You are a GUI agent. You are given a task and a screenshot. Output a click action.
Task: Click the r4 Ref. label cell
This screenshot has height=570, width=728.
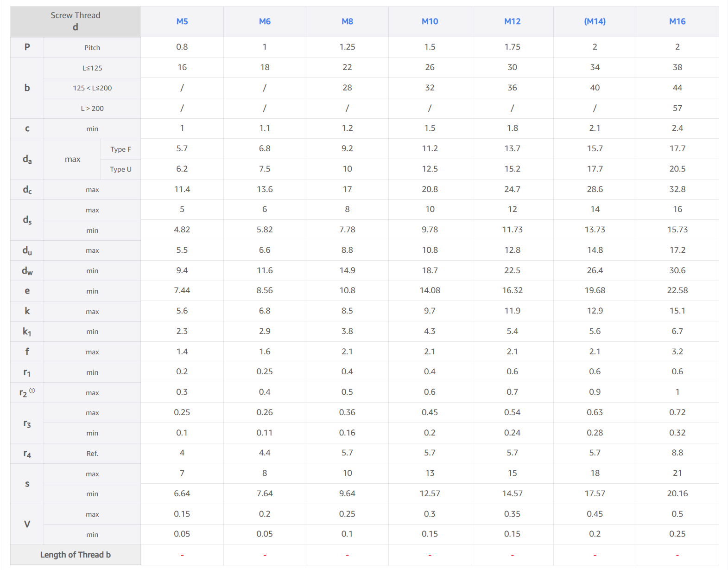click(x=92, y=453)
